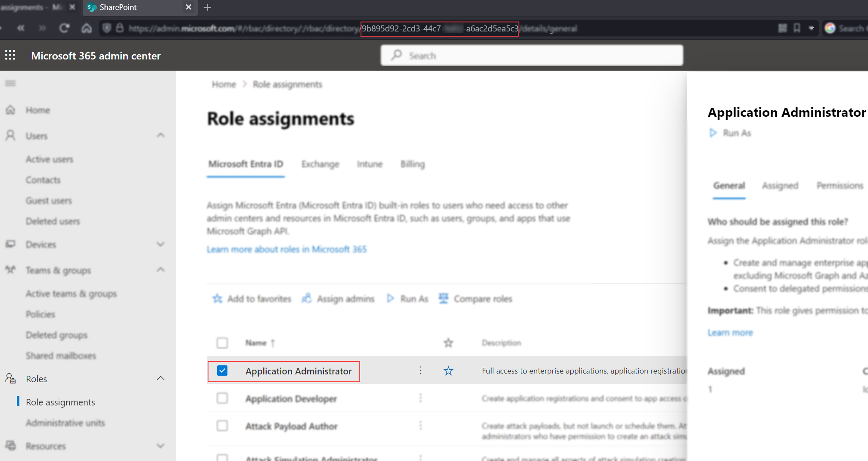Click the Teams & groups icon
The height and width of the screenshot is (461, 868).
(x=10, y=270)
